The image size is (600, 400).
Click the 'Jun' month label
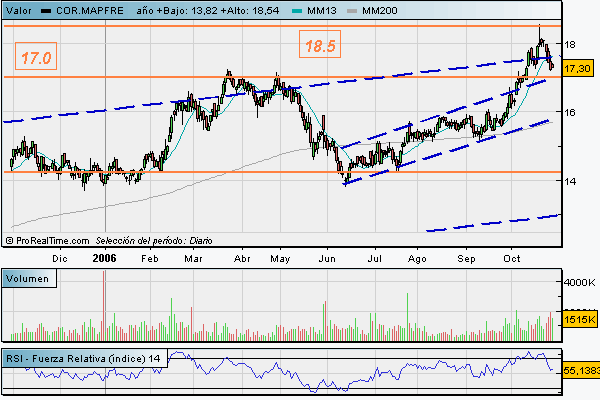[327, 259]
